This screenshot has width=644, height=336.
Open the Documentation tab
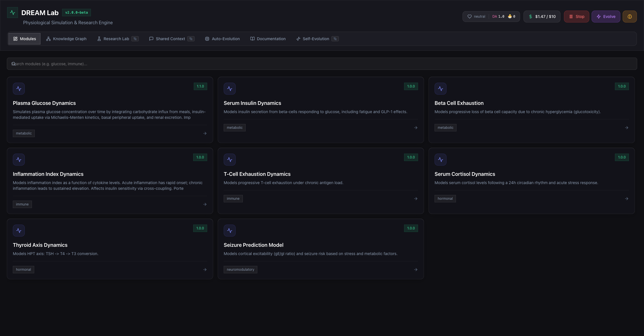tap(268, 39)
